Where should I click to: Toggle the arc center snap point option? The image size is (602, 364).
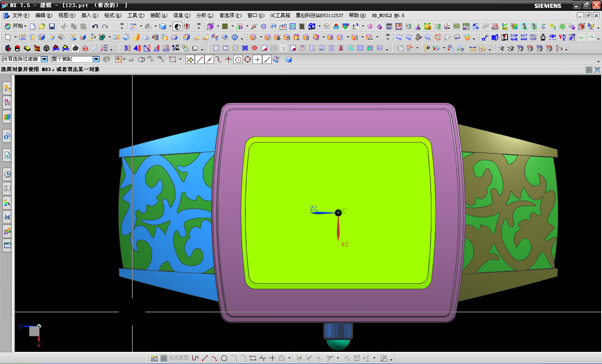(x=238, y=60)
